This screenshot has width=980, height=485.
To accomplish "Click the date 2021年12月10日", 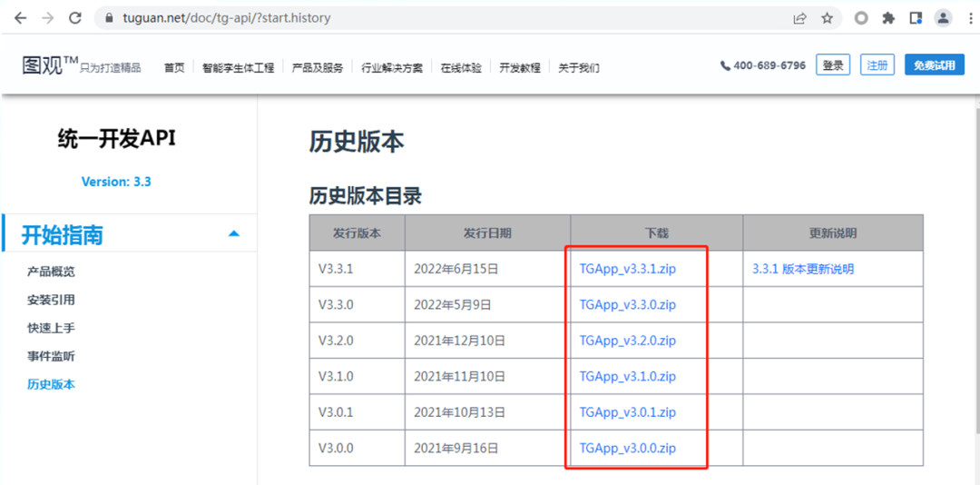I will click(459, 341).
